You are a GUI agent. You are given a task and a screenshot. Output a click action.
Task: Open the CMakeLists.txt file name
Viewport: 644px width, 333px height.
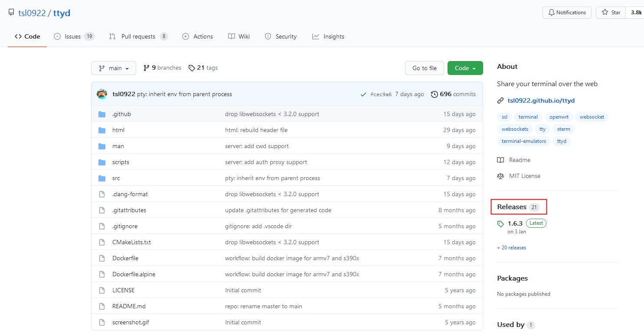tap(131, 242)
